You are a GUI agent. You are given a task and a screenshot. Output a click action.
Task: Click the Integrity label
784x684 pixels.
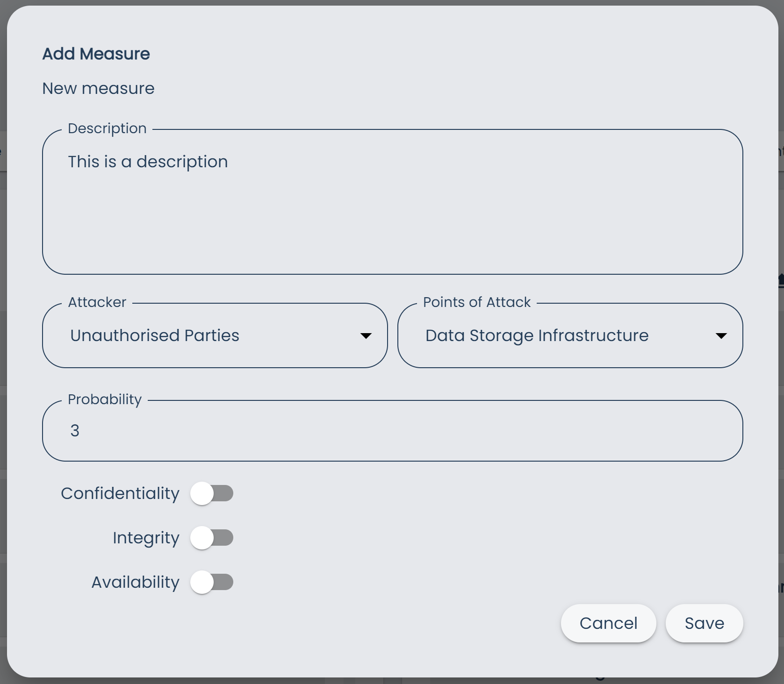tap(145, 538)
